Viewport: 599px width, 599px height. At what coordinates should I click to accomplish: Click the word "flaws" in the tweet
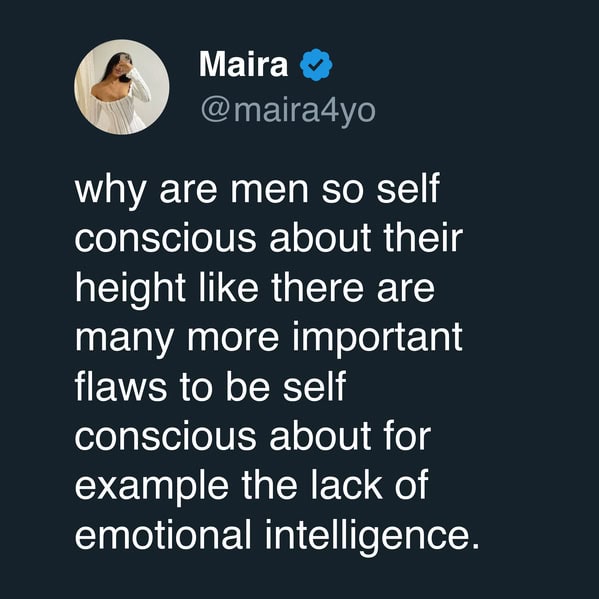click(121, 385)
